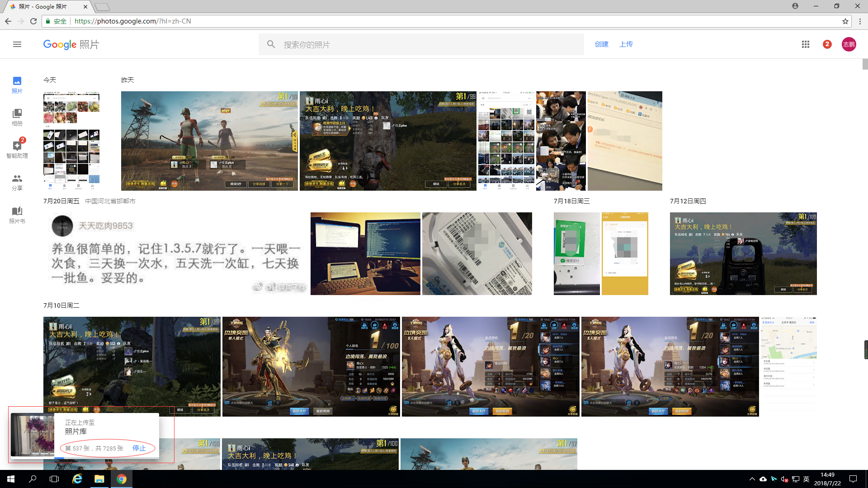Screen dimensions: 868x488
Task: Focus the search your photos field
Action: click(x=421, y=44)
